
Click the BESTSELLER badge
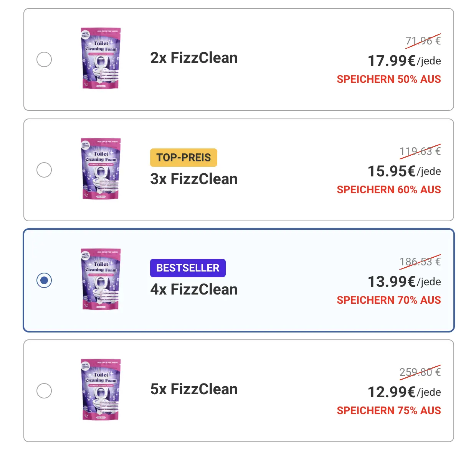[x=188, y=268]
